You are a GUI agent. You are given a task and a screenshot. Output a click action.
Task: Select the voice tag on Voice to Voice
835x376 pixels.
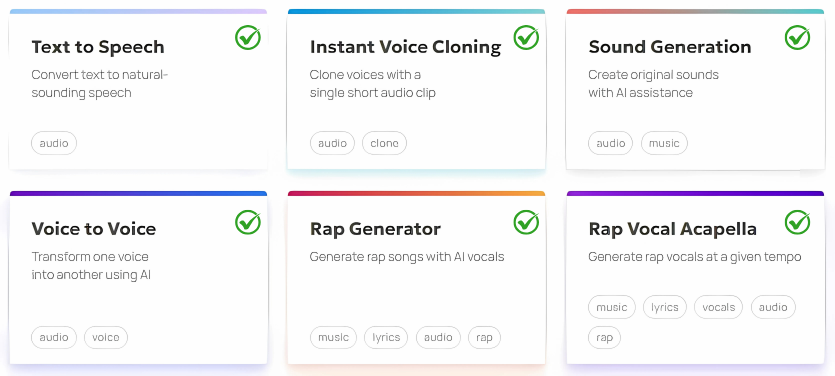pos(106,337)
